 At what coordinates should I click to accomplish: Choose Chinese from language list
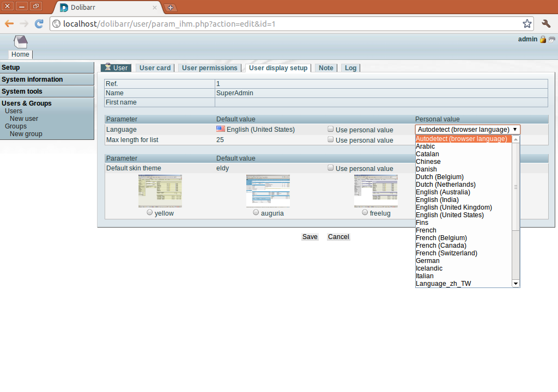point(463,162)
